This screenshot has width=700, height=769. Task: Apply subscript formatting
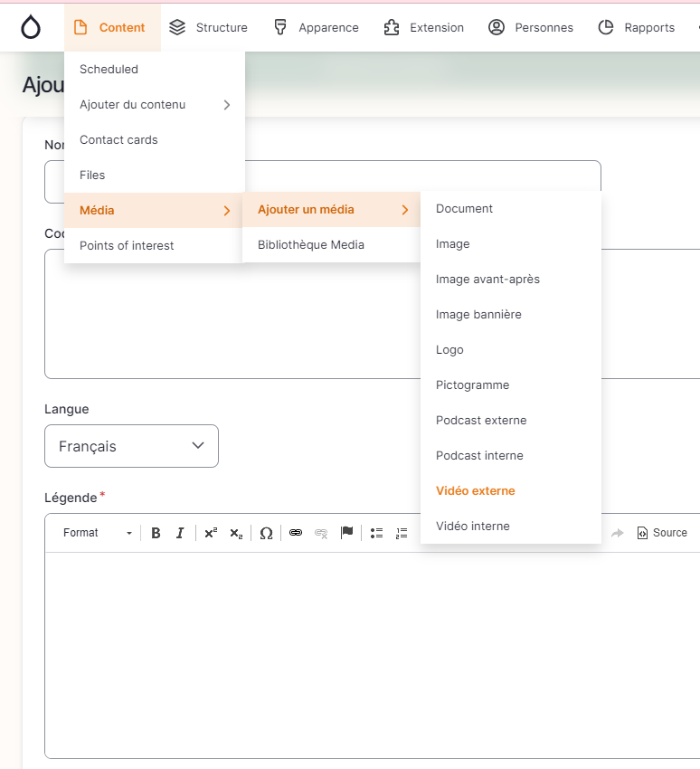[235, 533]
